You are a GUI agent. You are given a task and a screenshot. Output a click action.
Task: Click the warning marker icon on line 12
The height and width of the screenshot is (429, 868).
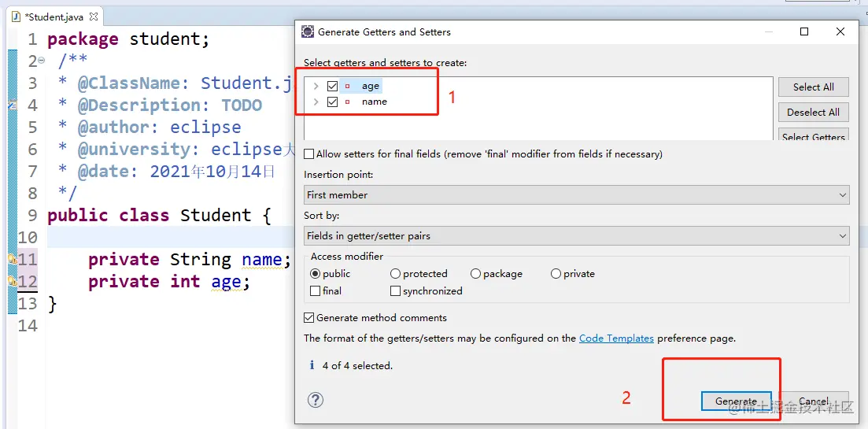(x=12, y=281)
